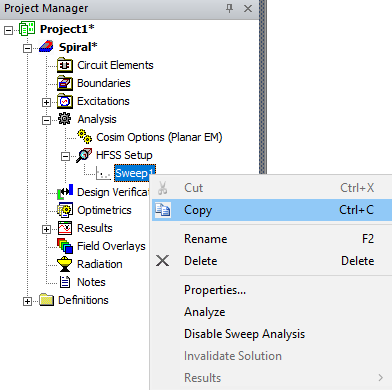
Task: Click the Project Manager panel title
Action: coord(46,8)
